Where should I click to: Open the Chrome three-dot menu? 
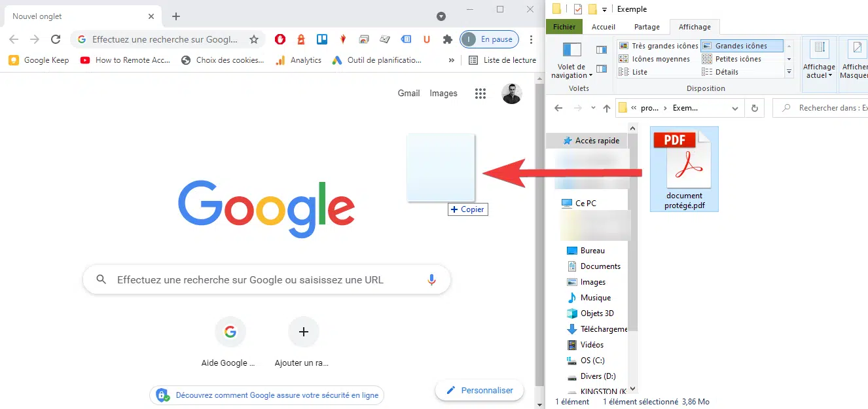point(532,39)
